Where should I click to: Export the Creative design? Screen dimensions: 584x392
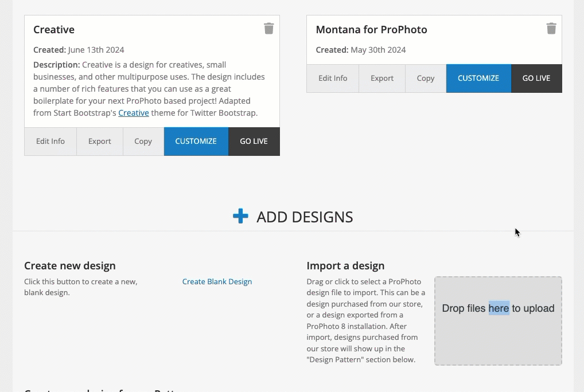pos(99,142)
